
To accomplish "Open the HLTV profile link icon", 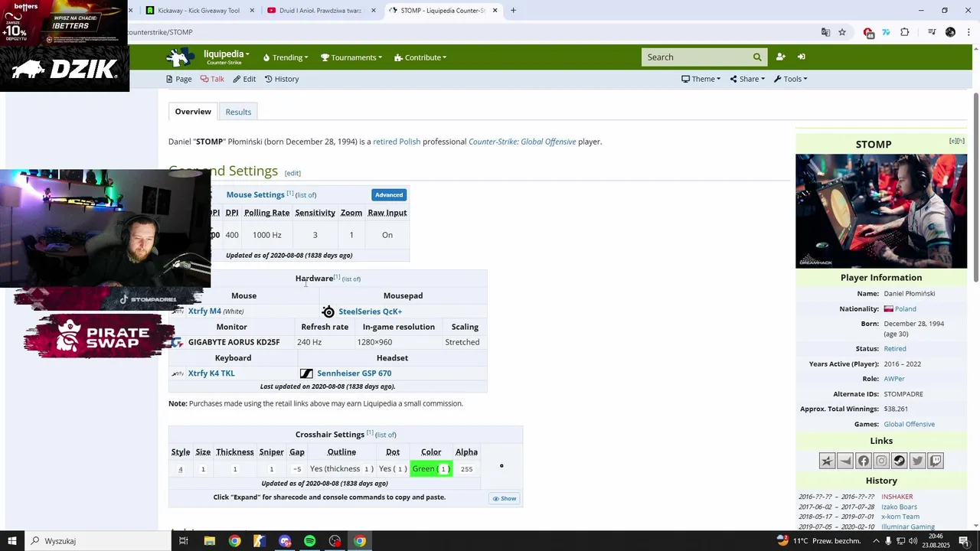I will point(827,461).
